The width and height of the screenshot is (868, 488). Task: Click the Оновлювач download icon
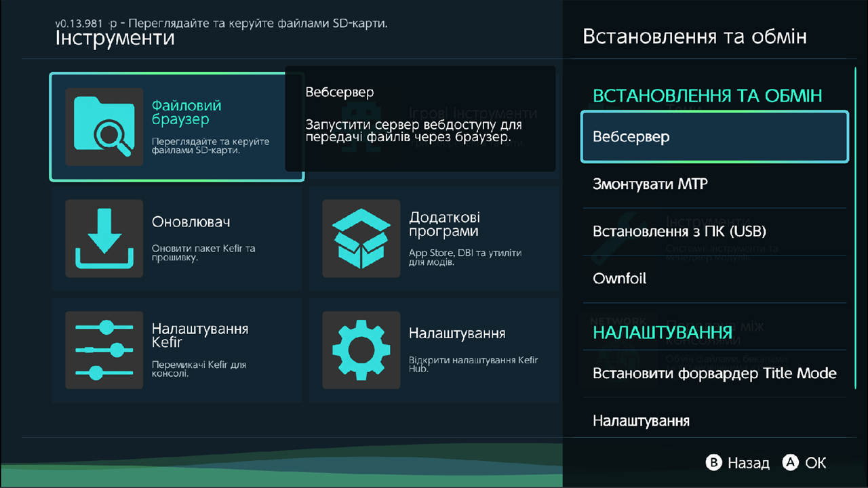pos(104,239)
